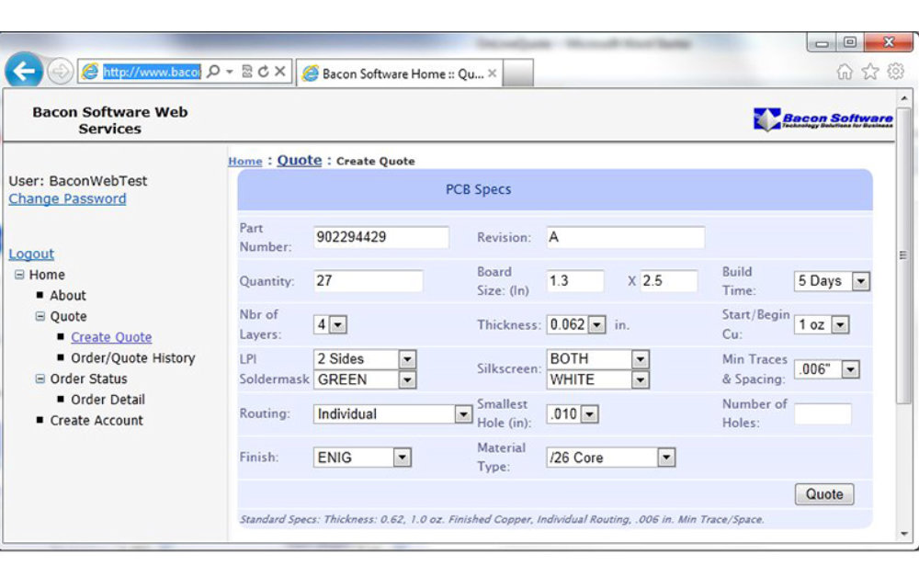The width and height of the screenshot is (919, 588).
Task: Go back with the browser back arrow
Action: point(24,72)
